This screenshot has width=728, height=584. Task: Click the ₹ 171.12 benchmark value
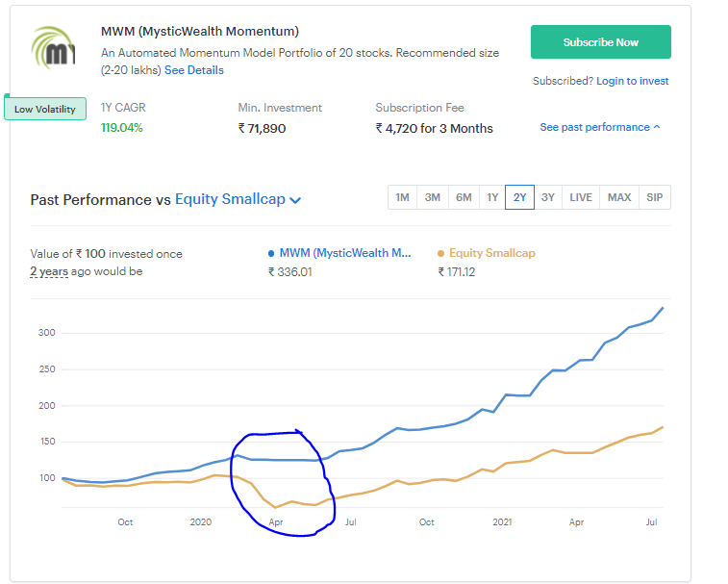(457, 271)
